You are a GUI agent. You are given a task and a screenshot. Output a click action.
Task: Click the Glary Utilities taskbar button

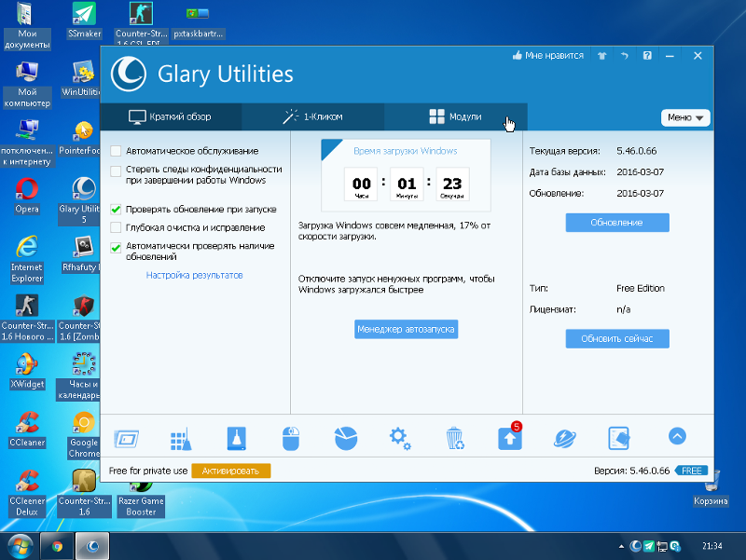click(92, 546)
